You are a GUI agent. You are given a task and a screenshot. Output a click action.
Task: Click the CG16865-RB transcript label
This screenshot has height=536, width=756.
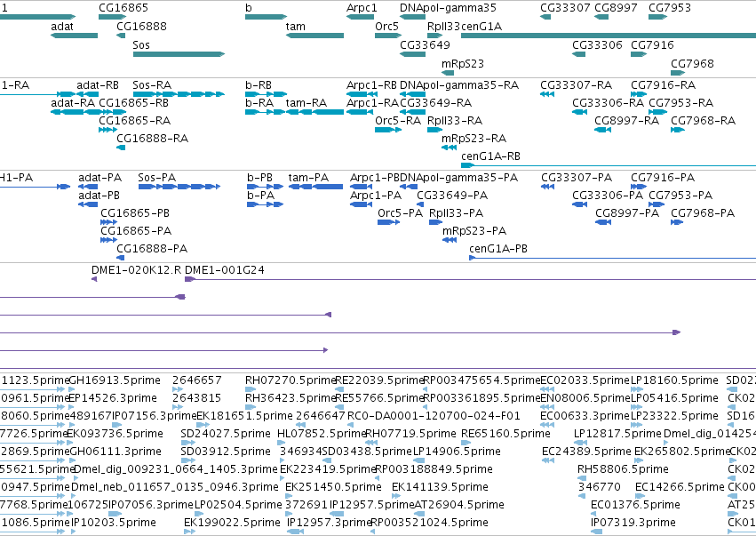pyautogui.click(x=134, y=103)
